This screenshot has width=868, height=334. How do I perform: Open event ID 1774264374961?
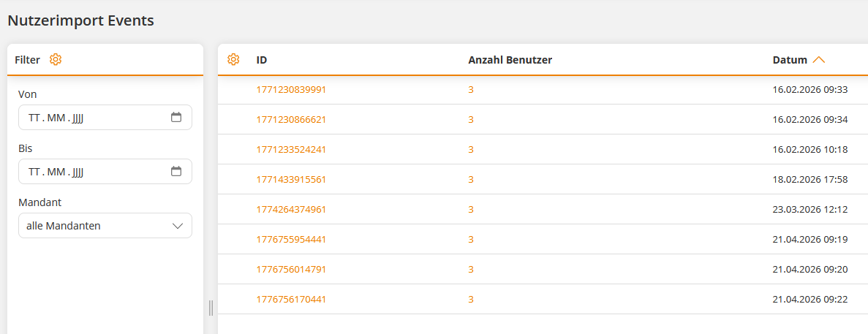coord(291,210)
